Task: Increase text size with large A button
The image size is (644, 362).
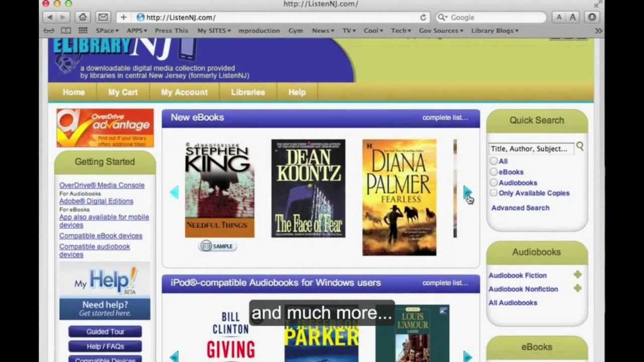Action: pos(573,17)
